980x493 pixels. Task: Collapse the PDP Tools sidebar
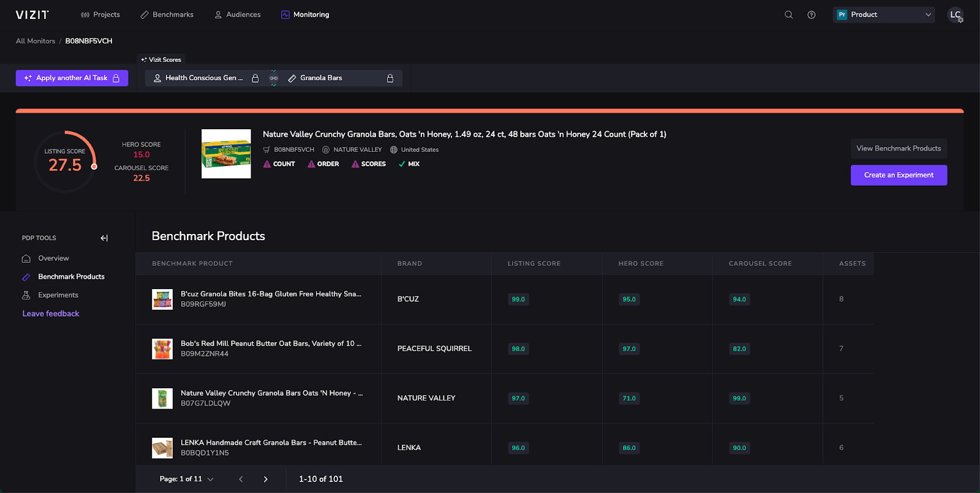pyautogui.click(x=104, y=238)
